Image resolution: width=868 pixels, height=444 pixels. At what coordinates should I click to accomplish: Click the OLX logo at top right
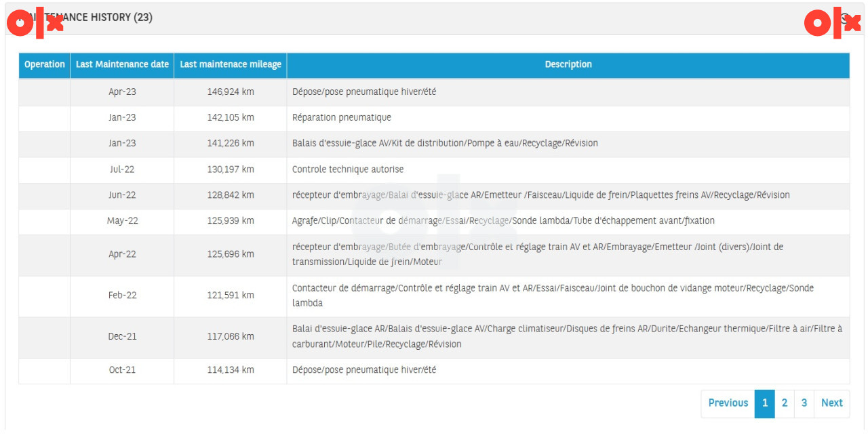(832, 24)
